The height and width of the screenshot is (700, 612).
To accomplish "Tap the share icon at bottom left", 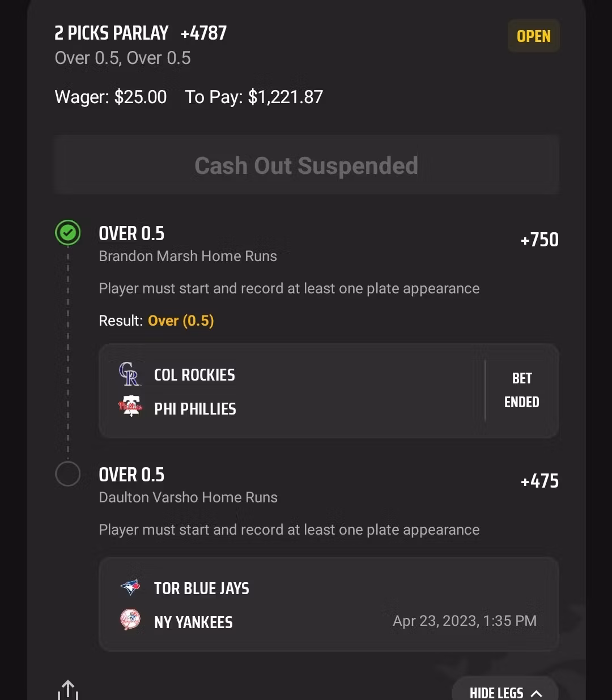I will [68, 690].
